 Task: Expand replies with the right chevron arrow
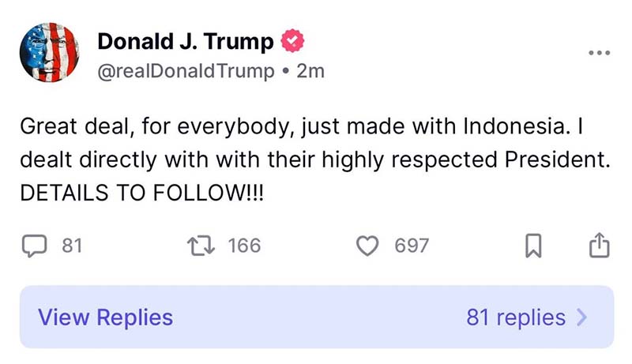(583, 317)
